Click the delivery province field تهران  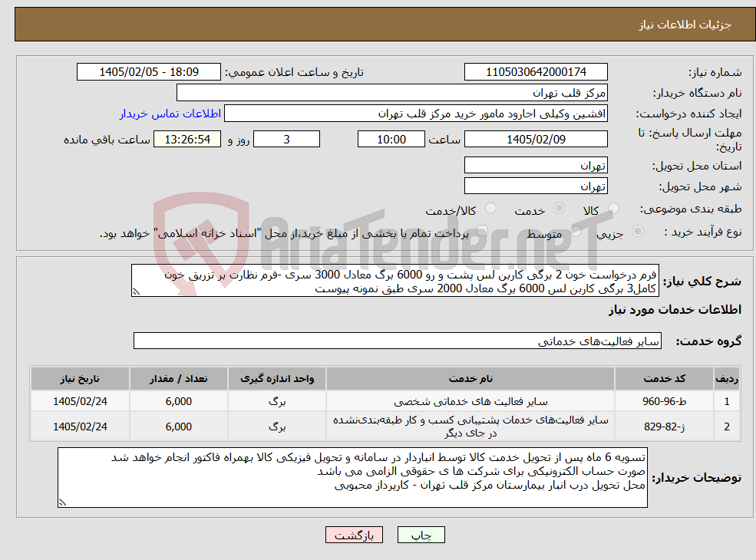[x=536, y=165]
